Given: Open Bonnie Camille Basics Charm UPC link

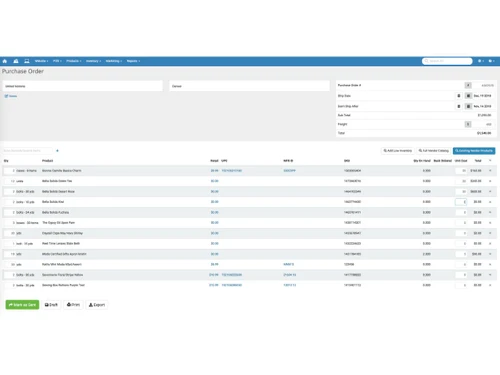Looking at the screenshot, I should 232,171.
